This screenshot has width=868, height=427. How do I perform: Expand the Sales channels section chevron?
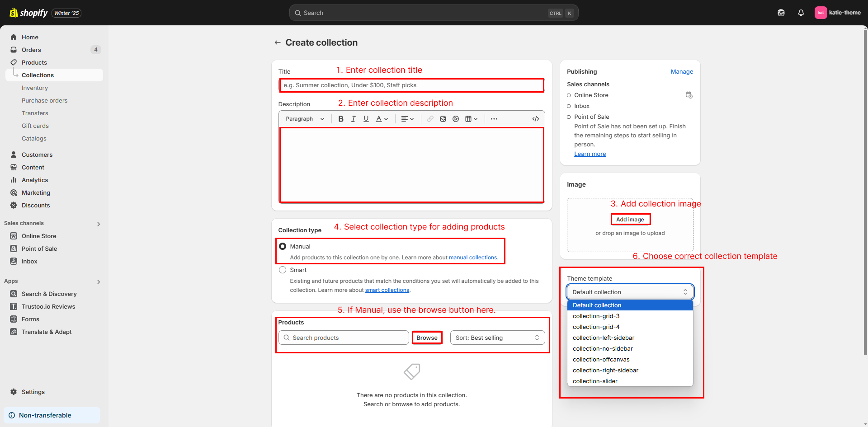99,224
